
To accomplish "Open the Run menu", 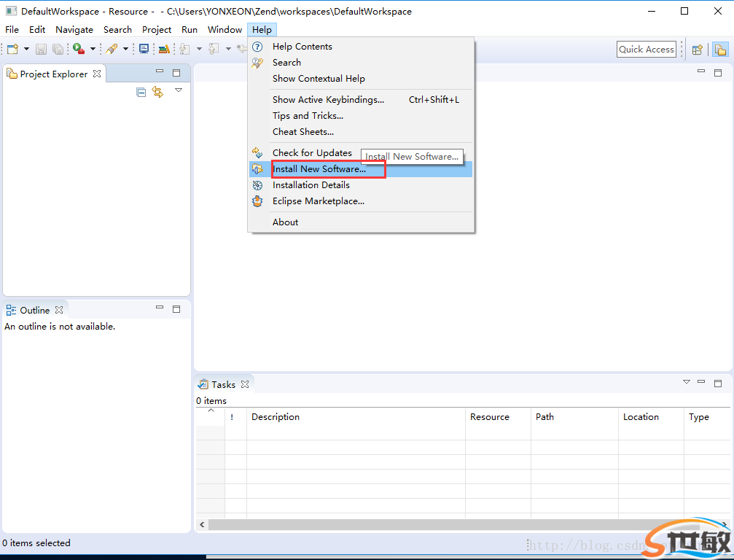I will (x=189, y=29).
